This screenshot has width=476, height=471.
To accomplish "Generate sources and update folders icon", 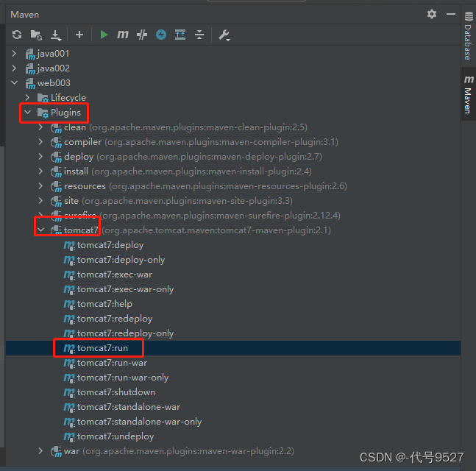I will [36, 35].
